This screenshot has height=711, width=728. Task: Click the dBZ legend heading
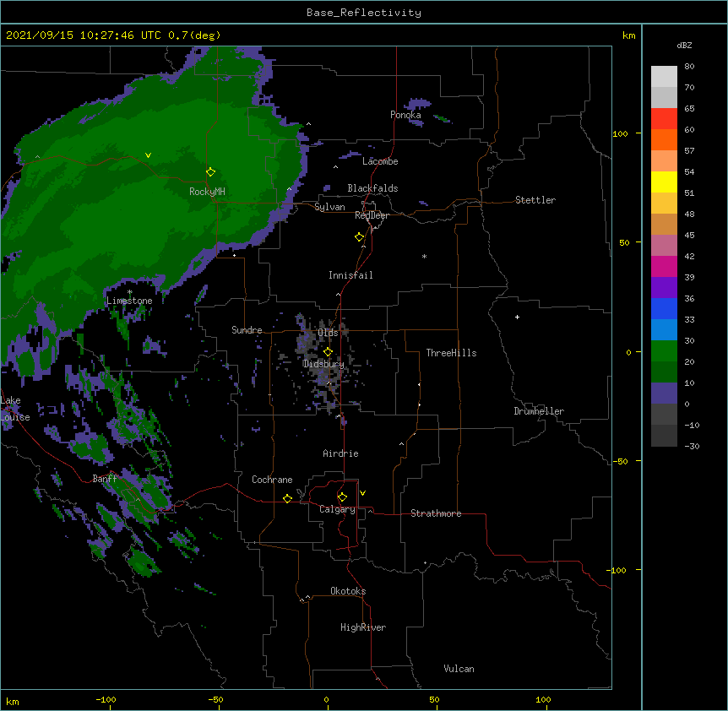coord(684,45)
